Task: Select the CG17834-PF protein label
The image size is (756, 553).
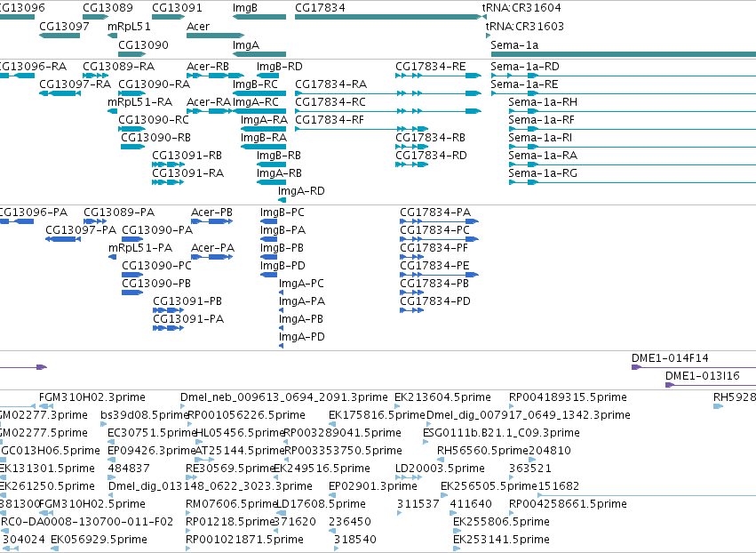Action: 434,248
